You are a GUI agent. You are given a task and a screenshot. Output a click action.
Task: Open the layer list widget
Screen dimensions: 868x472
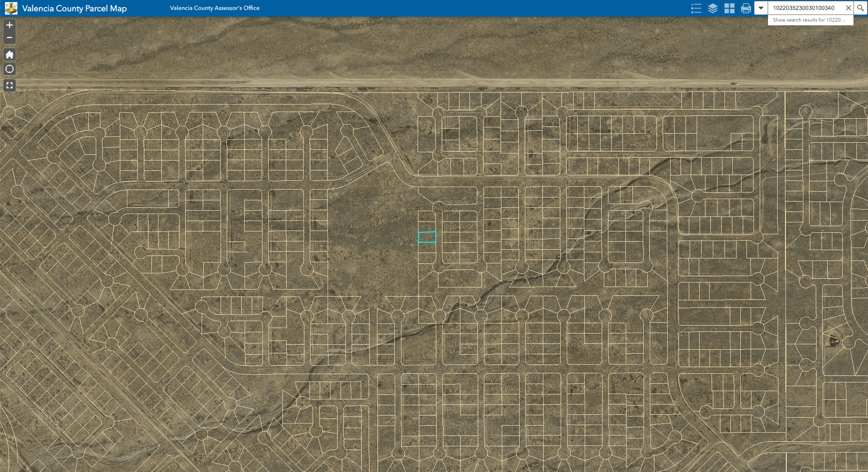tap(713, 8)
